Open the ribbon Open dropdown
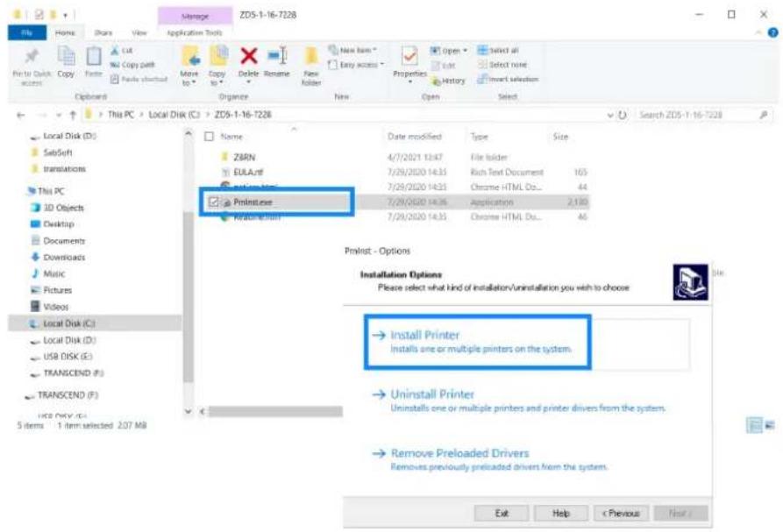This screenshot has width=783, height=532. (x=448, y=51)
